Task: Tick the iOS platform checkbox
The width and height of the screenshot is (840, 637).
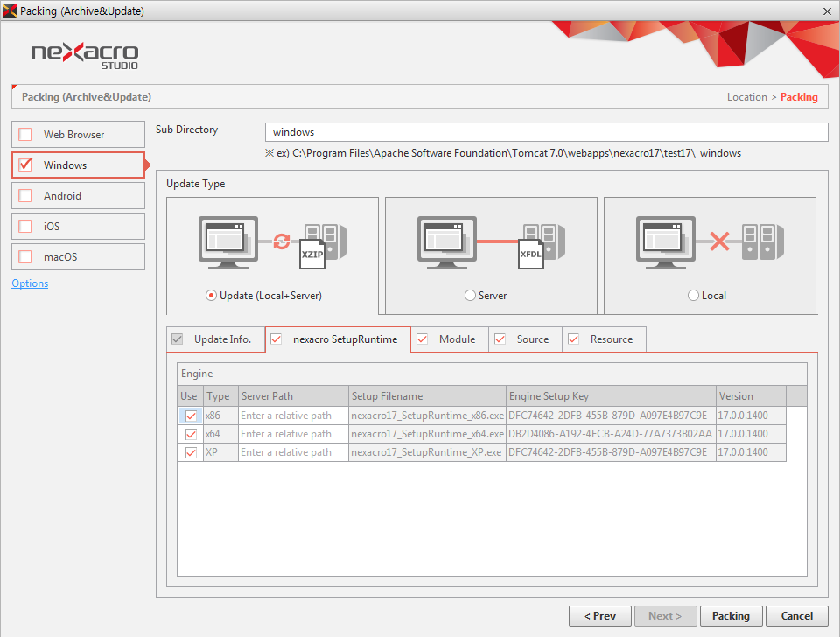Action: point(25,227)
